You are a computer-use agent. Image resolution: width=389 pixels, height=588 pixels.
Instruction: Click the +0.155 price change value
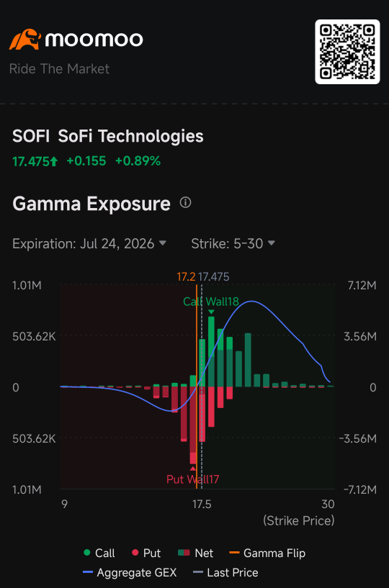[x=86, y=161]
